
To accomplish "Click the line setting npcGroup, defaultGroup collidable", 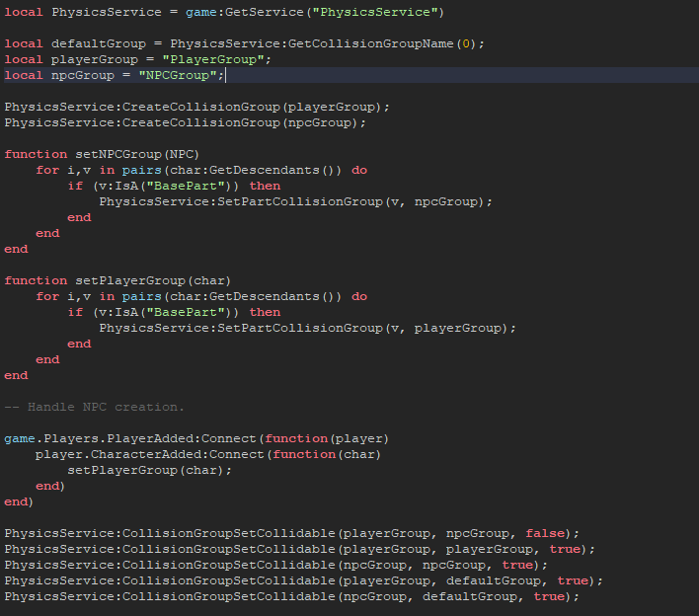I will 291,597.
